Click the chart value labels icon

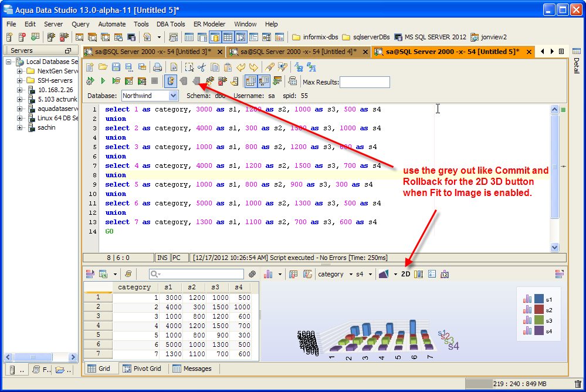click(x=445, y=274)
